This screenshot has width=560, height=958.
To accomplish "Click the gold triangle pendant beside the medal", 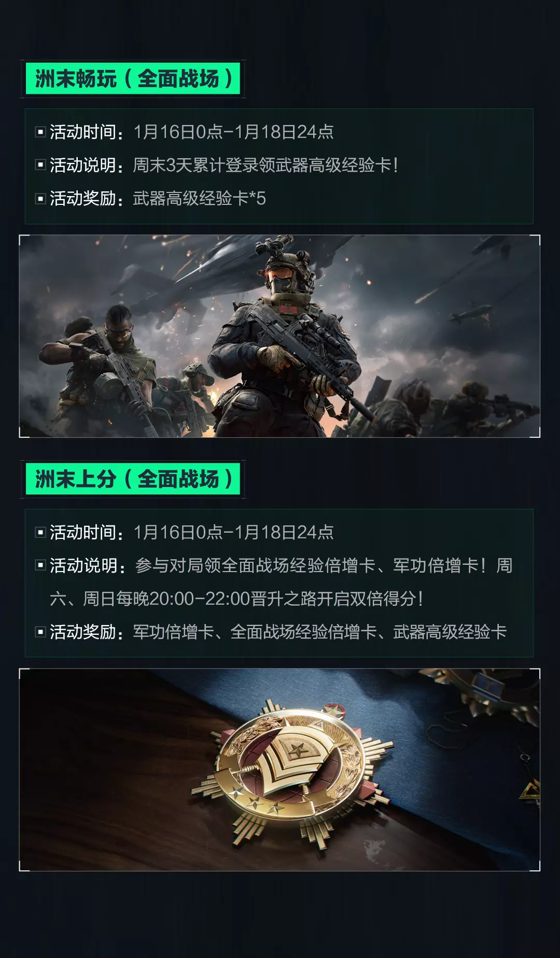I will [x=530, y=792].
